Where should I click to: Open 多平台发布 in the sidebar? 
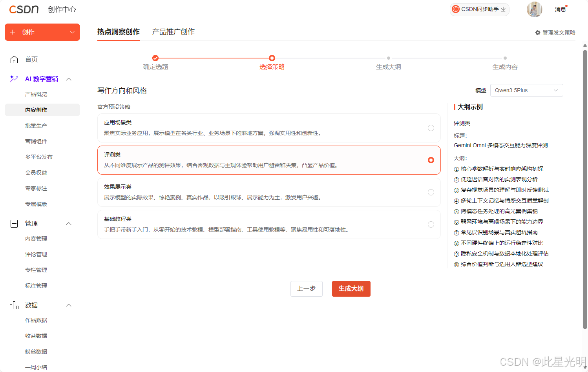(x=39, y=157)
